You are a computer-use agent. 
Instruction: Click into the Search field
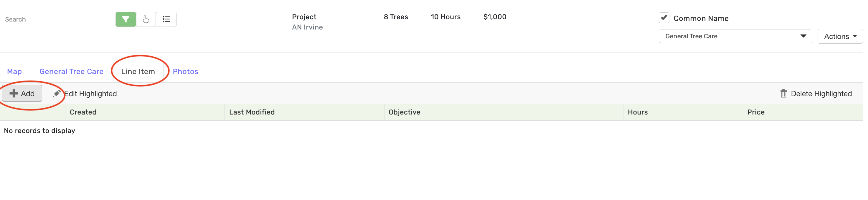[x=57, y=19]
